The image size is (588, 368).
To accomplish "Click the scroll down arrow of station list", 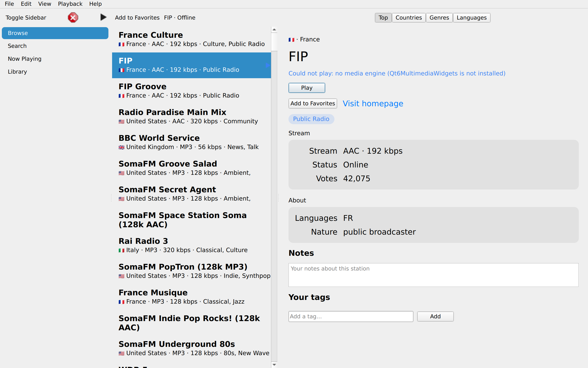I will tap(274, 365).
